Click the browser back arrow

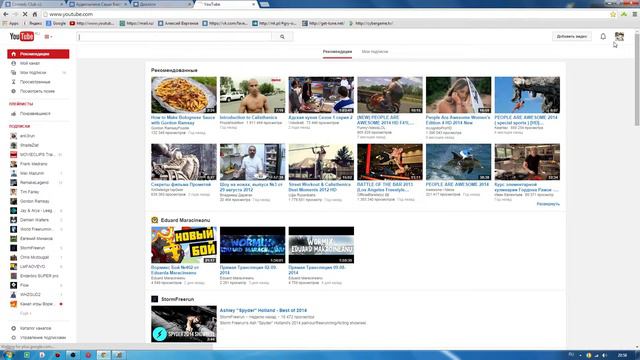[6, 14]
